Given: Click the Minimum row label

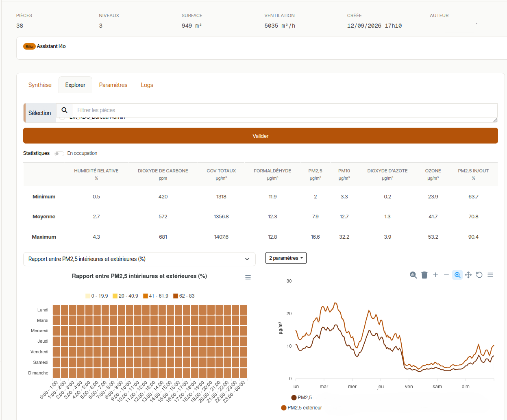Looking at the screenshot, I should point(44,197).
